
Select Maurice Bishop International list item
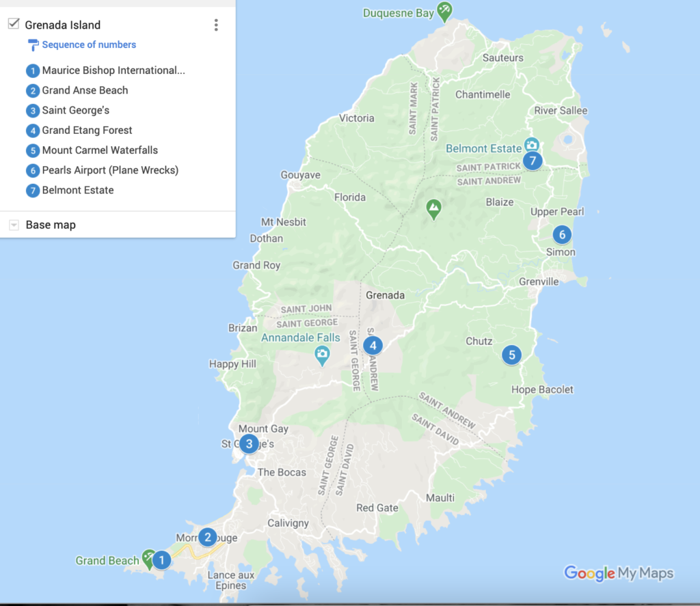[x=113, y=70]
